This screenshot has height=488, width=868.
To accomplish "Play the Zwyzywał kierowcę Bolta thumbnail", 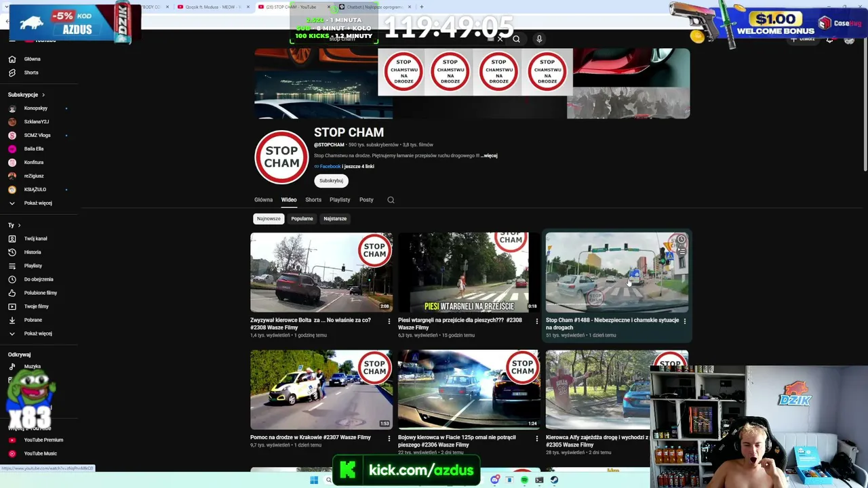I will pyautogui.click(x=321, y=272).
